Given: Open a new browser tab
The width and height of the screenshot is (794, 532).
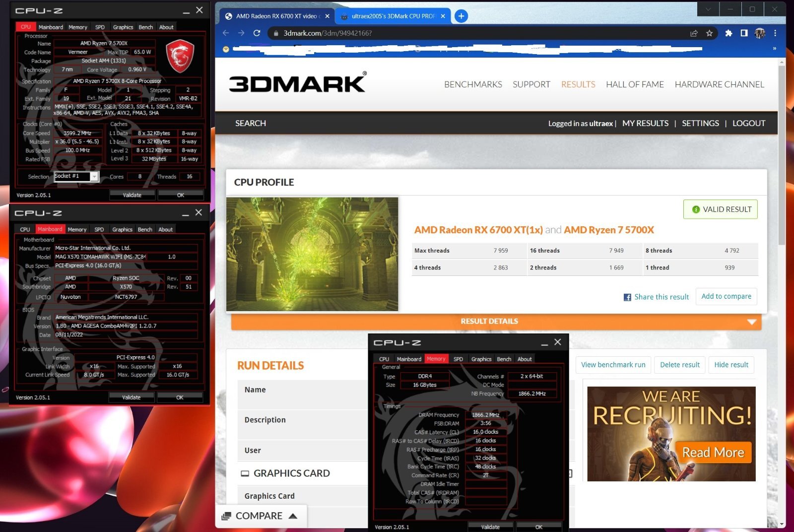Looking at the screenshot, I should click(x=461, y=16).
